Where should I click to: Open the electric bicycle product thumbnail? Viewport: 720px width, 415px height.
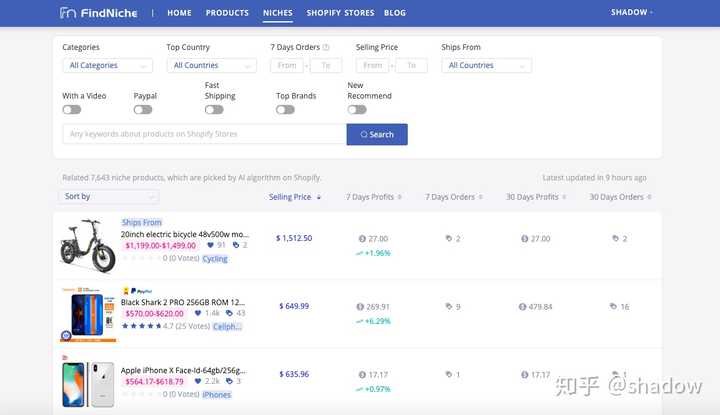coord(88,246)
